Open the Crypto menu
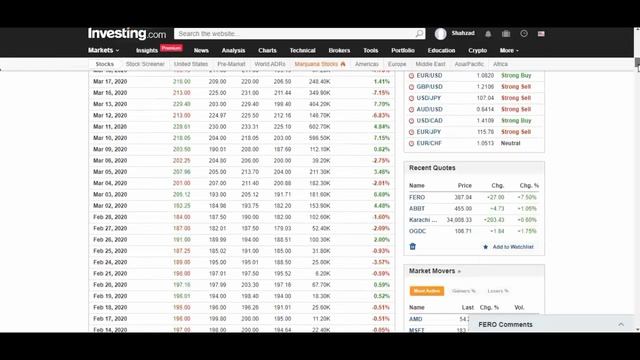 tap(478, 51)
